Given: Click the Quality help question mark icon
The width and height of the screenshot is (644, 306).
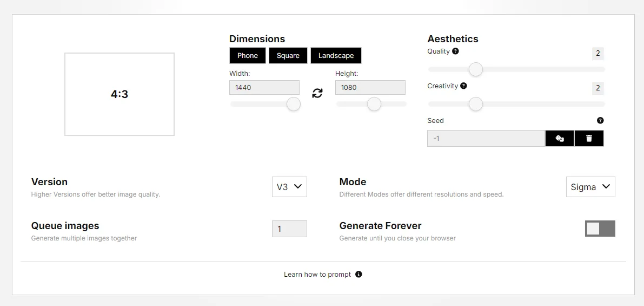Looking at the screenshot, I should 455,51.
